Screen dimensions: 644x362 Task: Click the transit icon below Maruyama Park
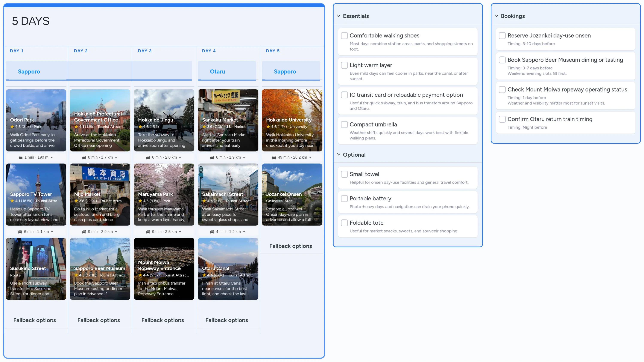(x=148, y=231)
